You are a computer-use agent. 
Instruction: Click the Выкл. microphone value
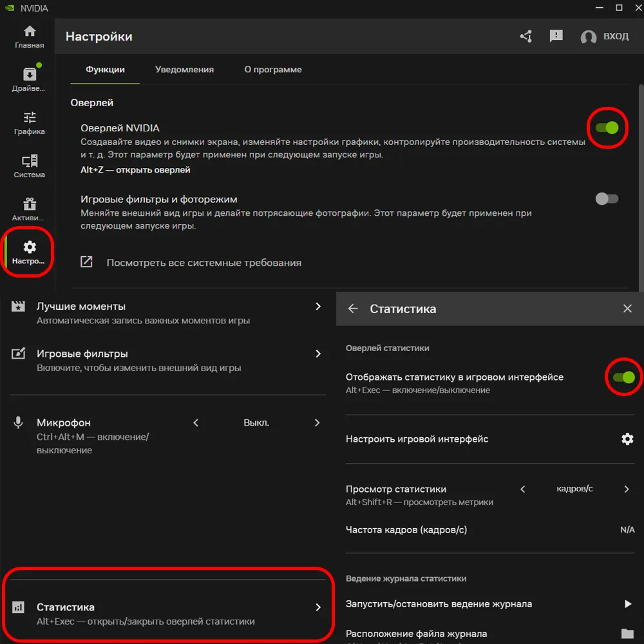[x=256, y=422]
